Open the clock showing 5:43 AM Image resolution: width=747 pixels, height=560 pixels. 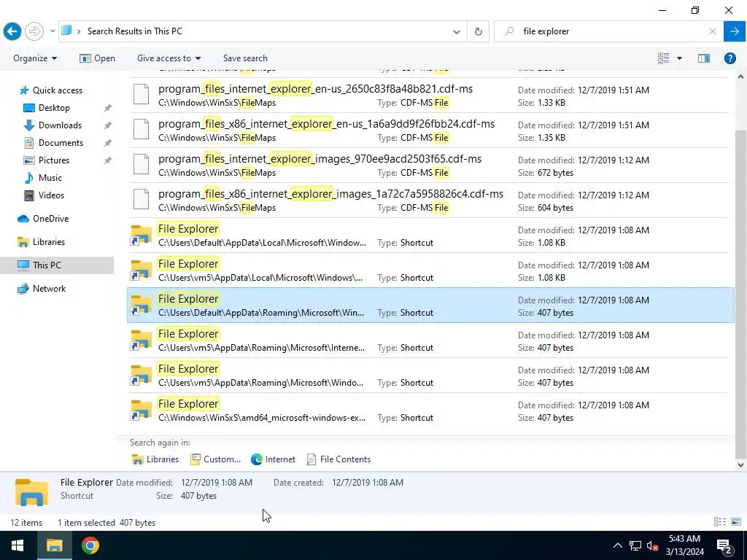point(684,545)
